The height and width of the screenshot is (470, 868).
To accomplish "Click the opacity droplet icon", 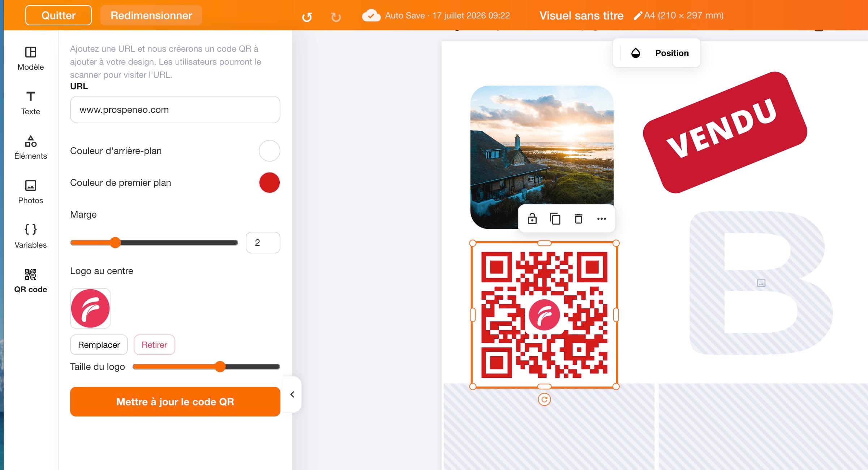I will coord(636,53).
